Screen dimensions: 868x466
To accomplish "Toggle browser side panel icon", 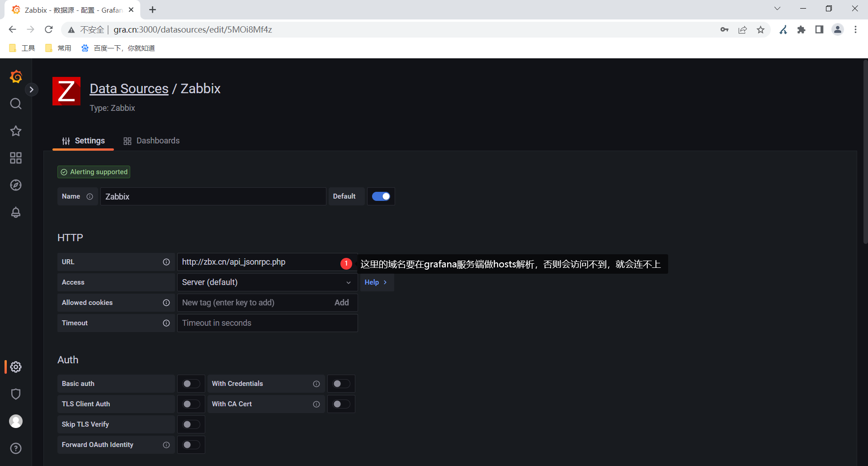I will click(819, 29).
